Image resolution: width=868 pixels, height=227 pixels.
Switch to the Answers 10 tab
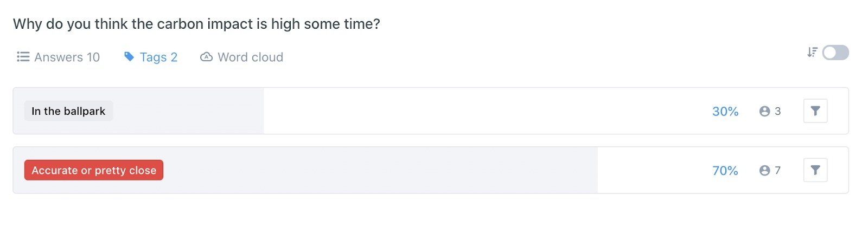coord(59,57)
